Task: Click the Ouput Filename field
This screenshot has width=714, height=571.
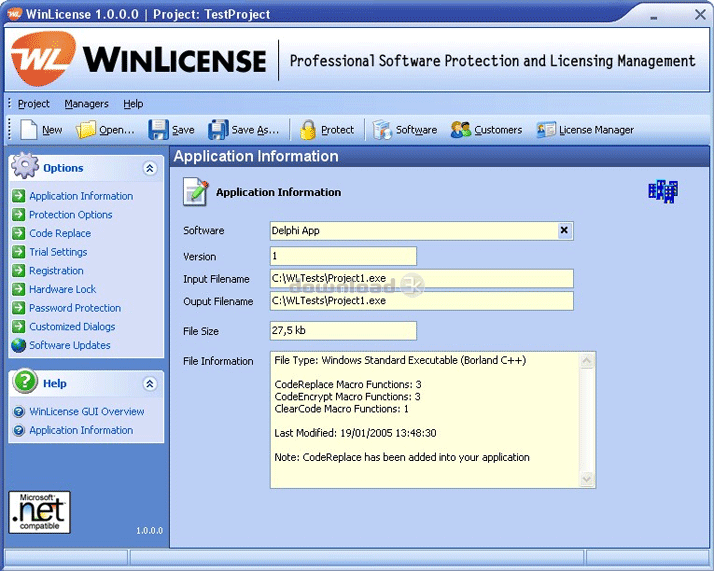Action: (422, 301)
